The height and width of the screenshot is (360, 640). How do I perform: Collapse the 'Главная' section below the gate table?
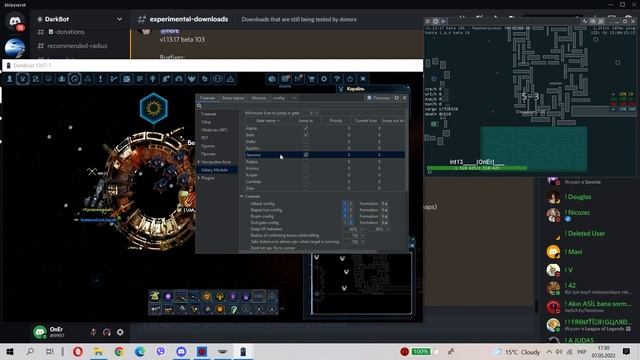pos(242,196)
